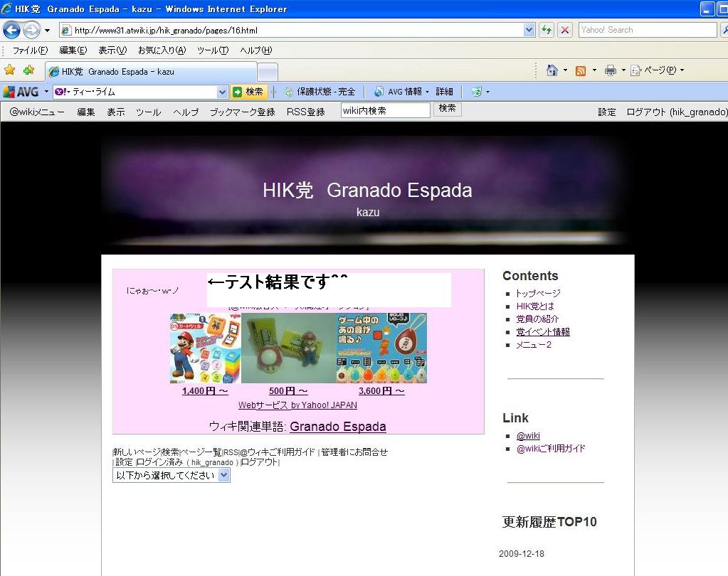Viewport: 728px width, 576px height.
Task: Click into the wiki内検索 search field
Action: [385, 110]
